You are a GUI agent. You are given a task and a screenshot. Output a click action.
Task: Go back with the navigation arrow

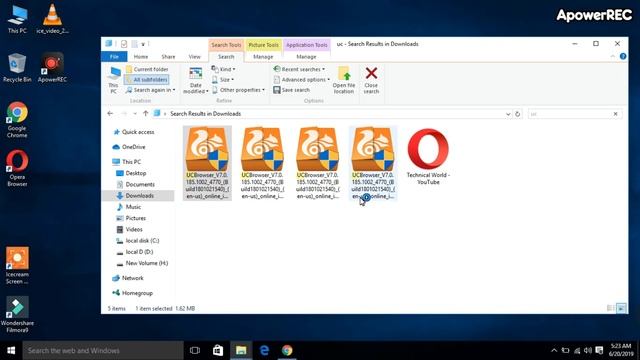pos(110,113)
